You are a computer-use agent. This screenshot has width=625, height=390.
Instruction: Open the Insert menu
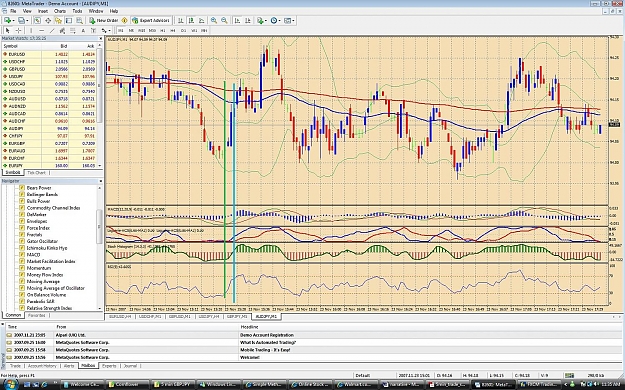[43, 11]
